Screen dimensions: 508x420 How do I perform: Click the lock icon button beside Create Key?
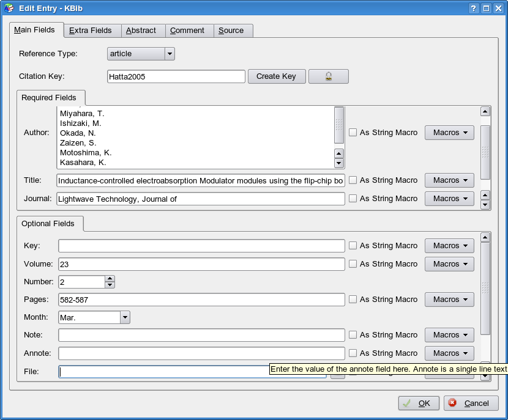(328, 76)
